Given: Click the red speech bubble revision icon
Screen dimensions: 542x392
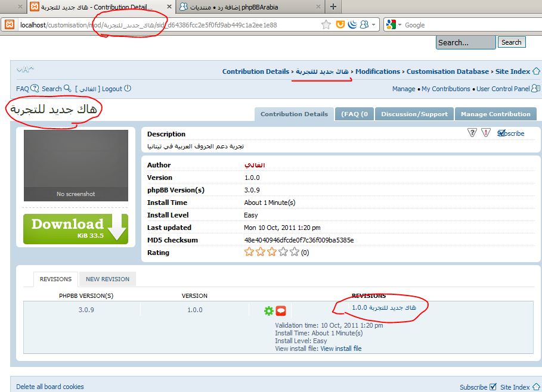Looking at the screenshot, I should 281,310.
